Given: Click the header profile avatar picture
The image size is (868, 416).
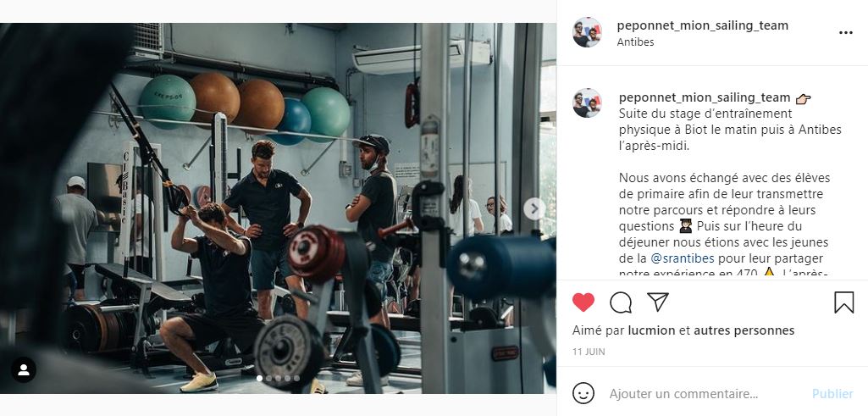Looking at the screenshot, I should pyautogui.click(x=587, y=32).
